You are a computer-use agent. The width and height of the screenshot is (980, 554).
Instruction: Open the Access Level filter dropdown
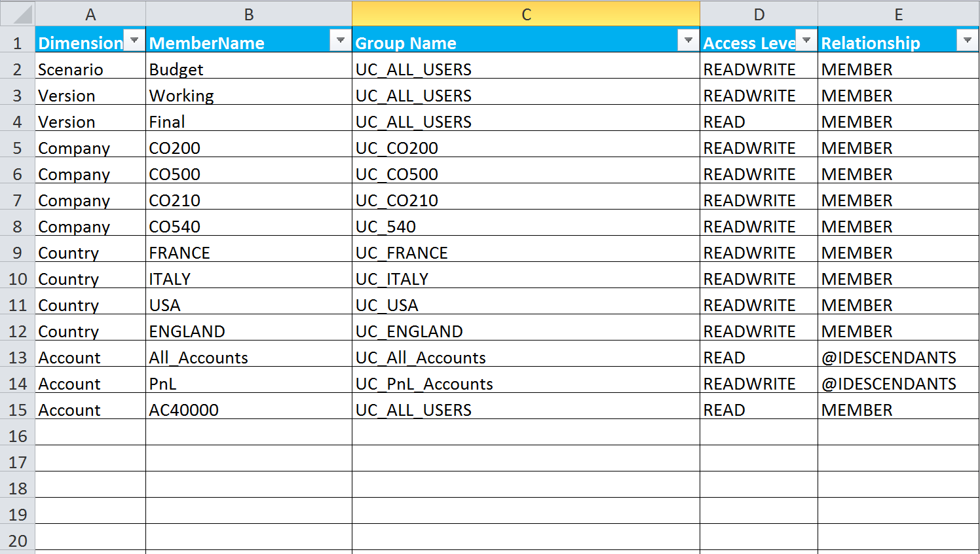(806, 41)
